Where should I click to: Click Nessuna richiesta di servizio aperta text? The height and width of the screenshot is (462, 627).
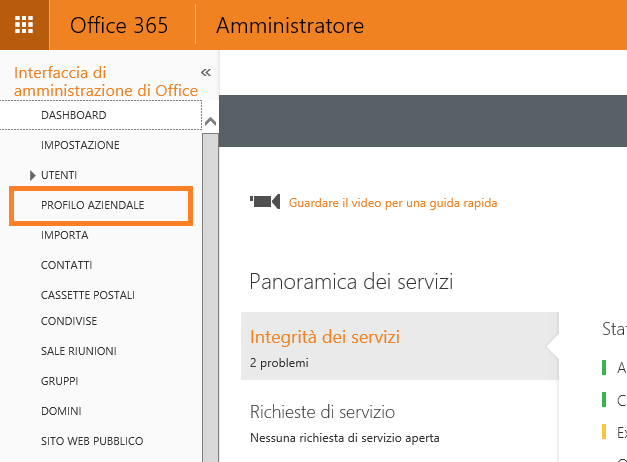click(x=345, y=438)
